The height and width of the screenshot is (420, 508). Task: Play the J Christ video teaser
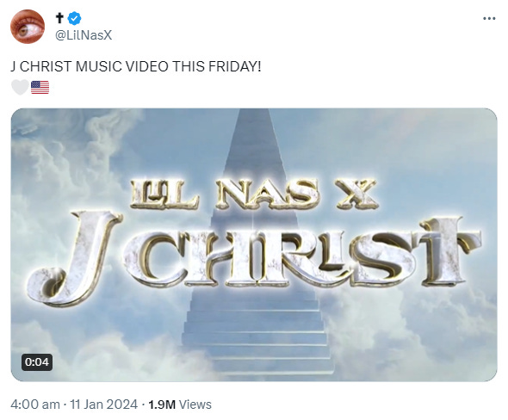254,244
